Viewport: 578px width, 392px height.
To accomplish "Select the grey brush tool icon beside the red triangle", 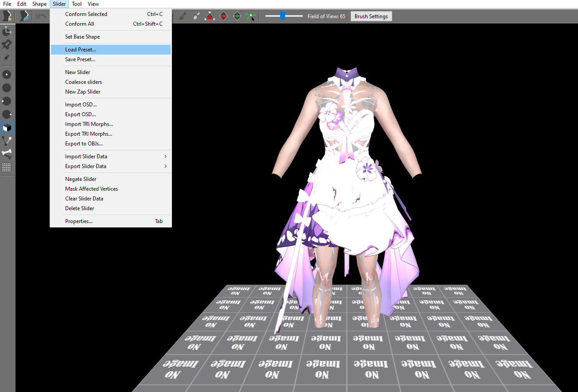I will [x=196, y=16].
